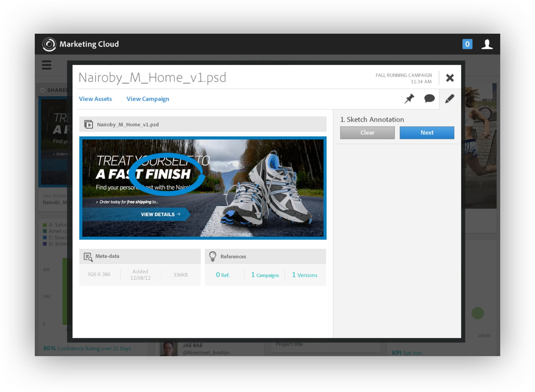Click the FALL RUNNING CAMPAIGN label
This screenshot has width=535, height=392.
[404, 75]
